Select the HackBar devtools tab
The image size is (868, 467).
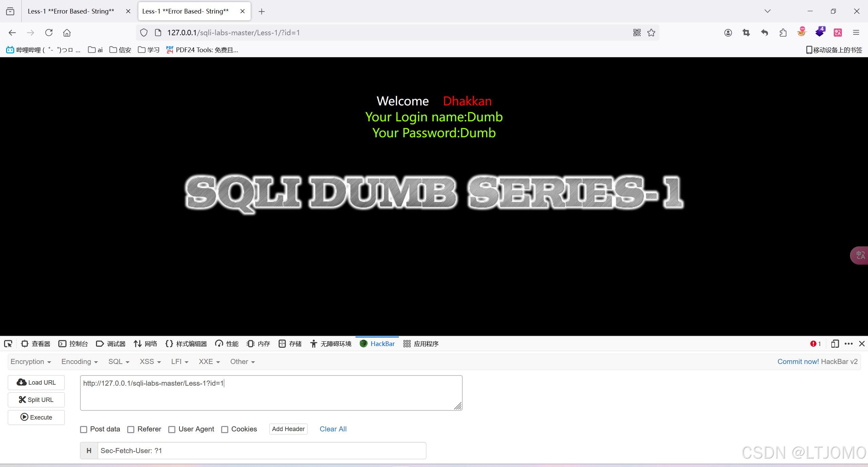tap(377, 344)
